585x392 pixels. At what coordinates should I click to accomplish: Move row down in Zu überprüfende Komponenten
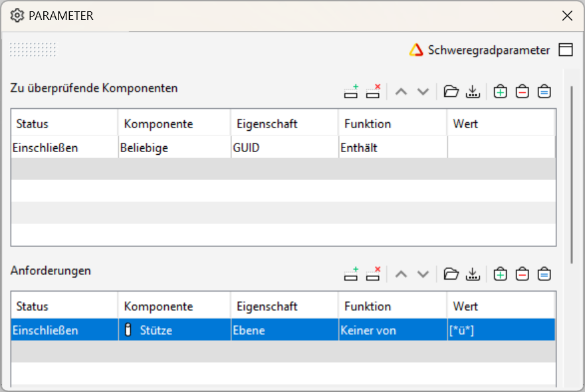pyautogui.click(x=423, y=92)
